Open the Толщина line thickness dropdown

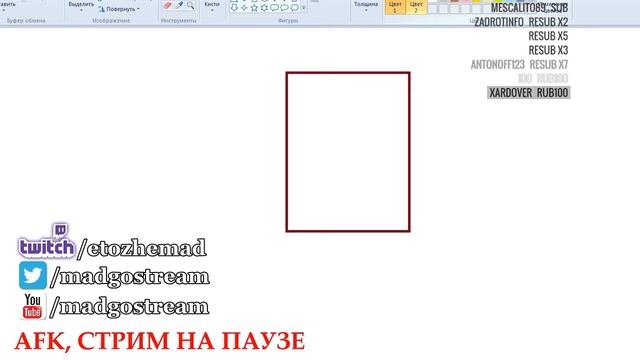(366, 6)
